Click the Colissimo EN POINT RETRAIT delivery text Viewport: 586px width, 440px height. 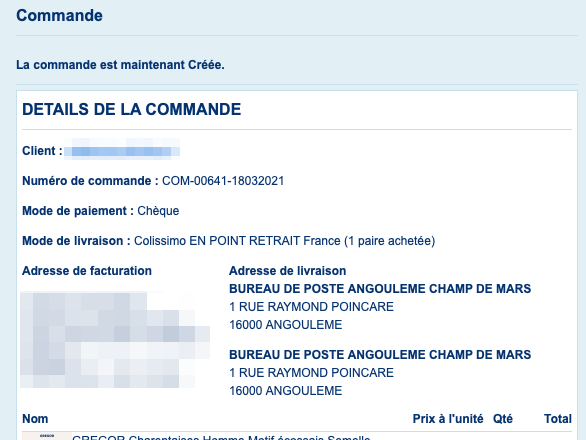[x=284, y=241]
